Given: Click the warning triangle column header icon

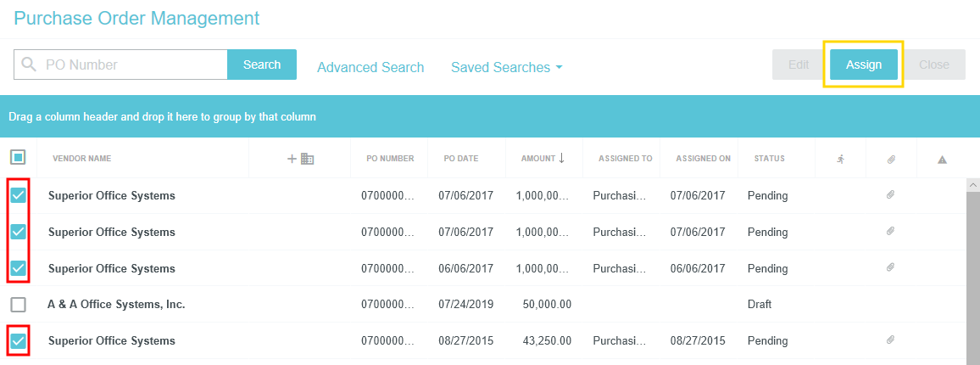Looking at the screenshot, I should (x=942, y=159).
